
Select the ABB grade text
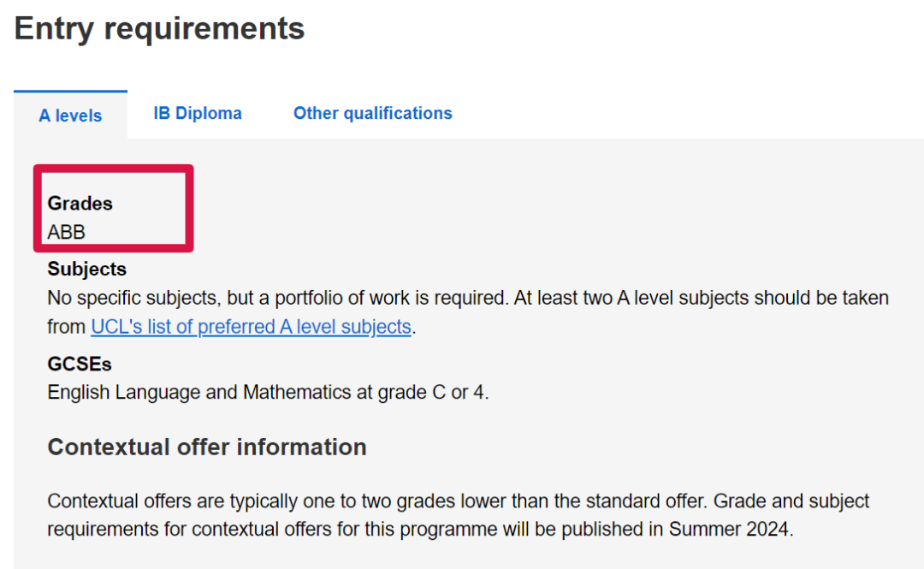[x=66, y=232]
